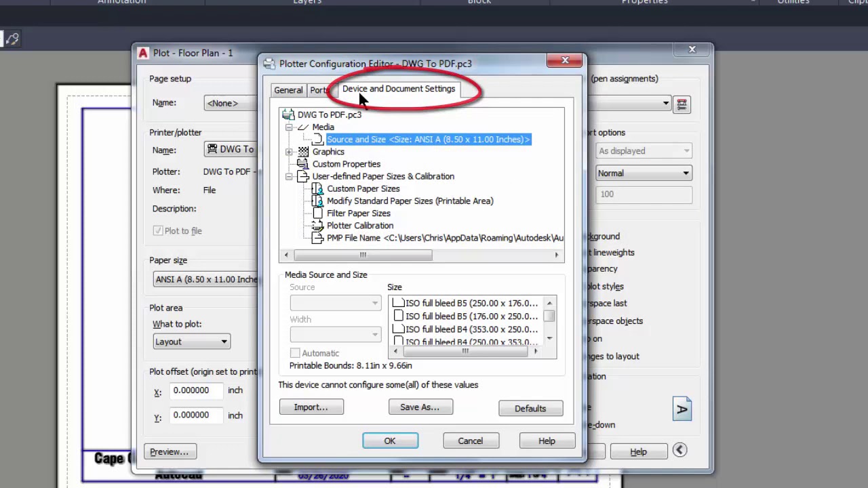Screen dimensions: 868x488
Task: Click the landscape orientation A icon in Plot dialog
Action: click(x=682, y=409)
